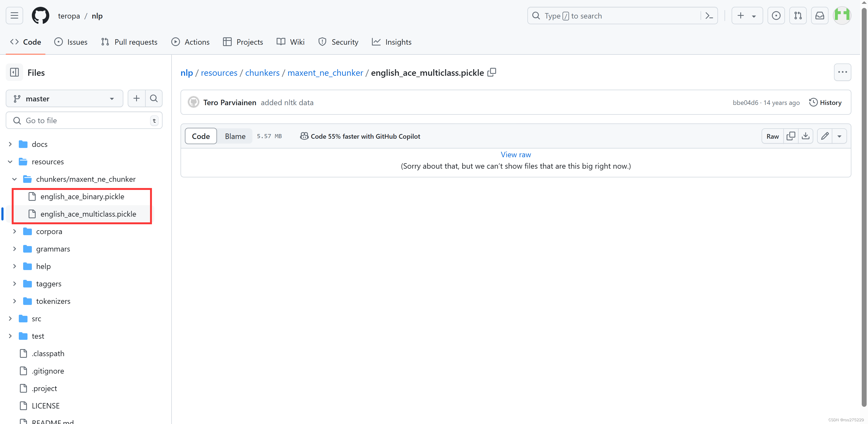Open the notifications inbox

pos(820,16)
